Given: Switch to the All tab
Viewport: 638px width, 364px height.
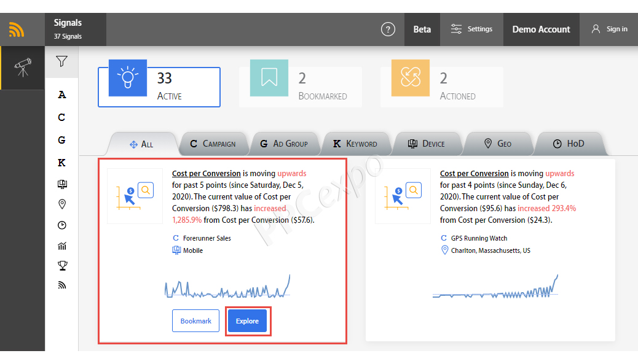Looking at the screenshot, I should [x=141, y=144].
